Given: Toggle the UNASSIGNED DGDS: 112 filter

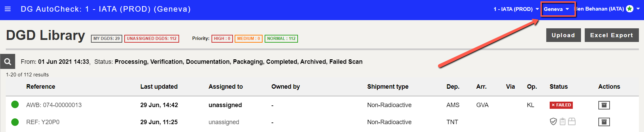Looking at the screenshot, I should [x=152, y=39].
